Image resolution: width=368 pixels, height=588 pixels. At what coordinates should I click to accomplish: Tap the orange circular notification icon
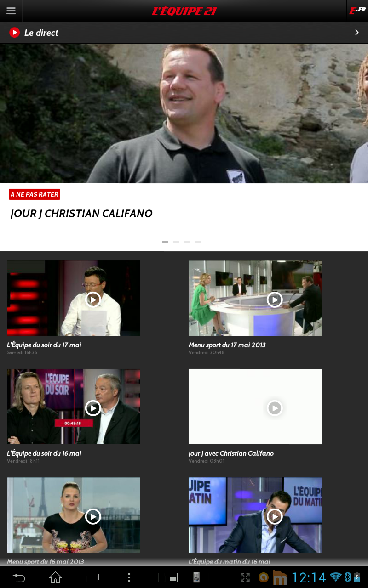coord(264,577)
